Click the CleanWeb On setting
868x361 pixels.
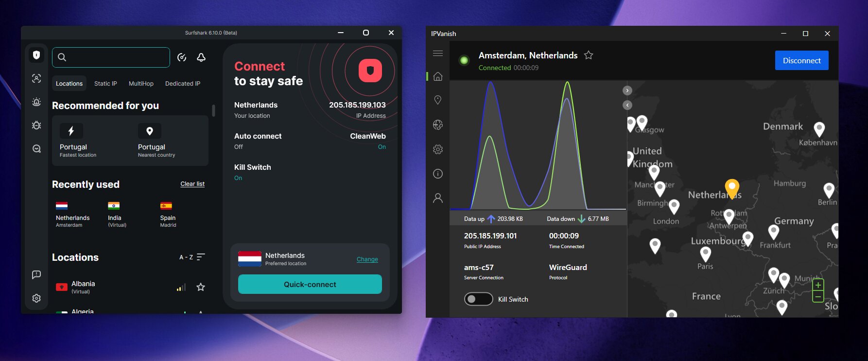tap(368, 141)
